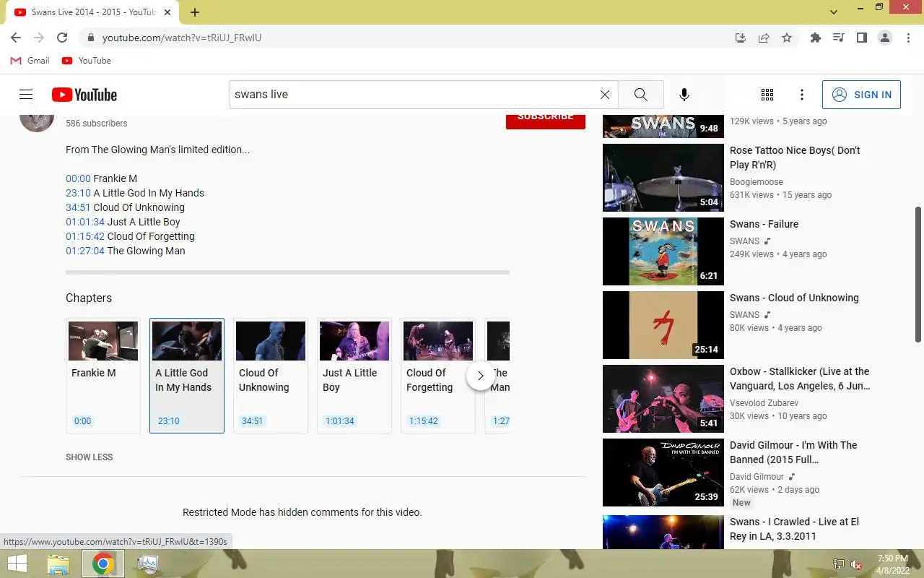
Task: Open the taskbar clock 7:50 PM
Action: (x=893, y=564)
